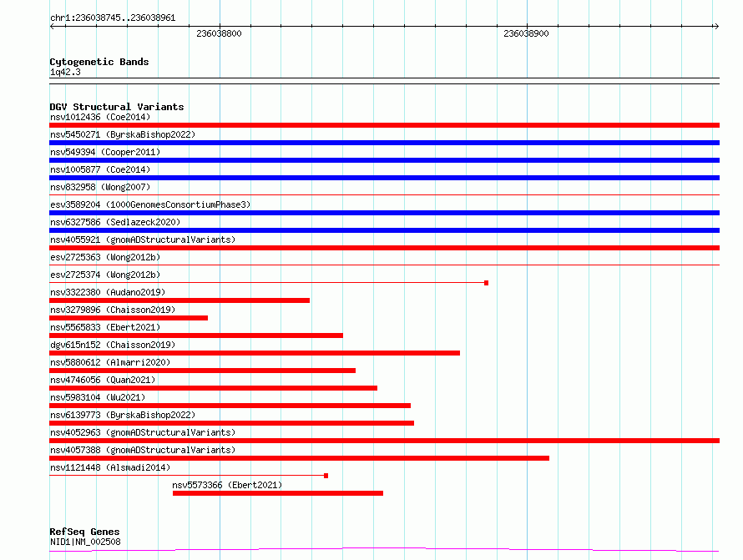
Task: Open dgv615n152 (Chaisson2019) label
Action: tap(113, 345)
